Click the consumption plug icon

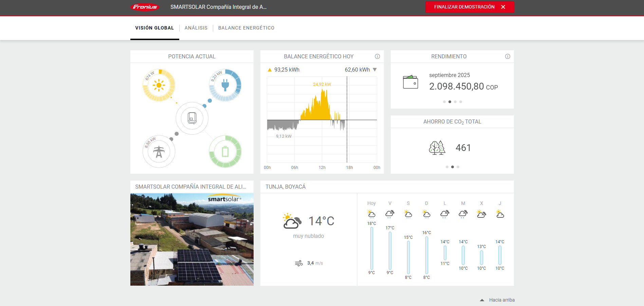click(x=225, y=85)
